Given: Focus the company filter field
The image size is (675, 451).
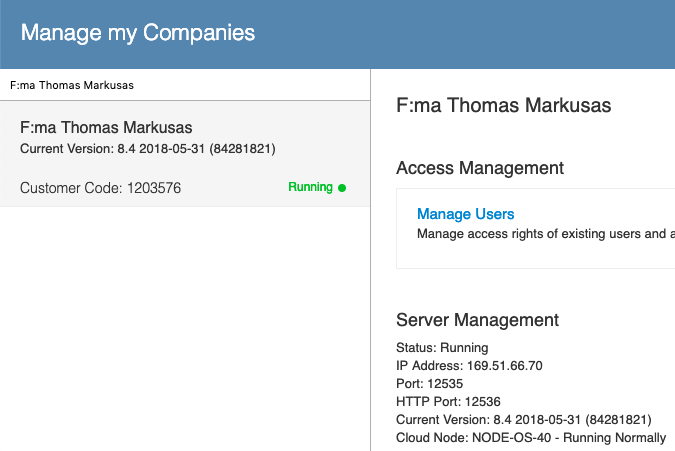Looking at the screenshot, I should point(185,85).
